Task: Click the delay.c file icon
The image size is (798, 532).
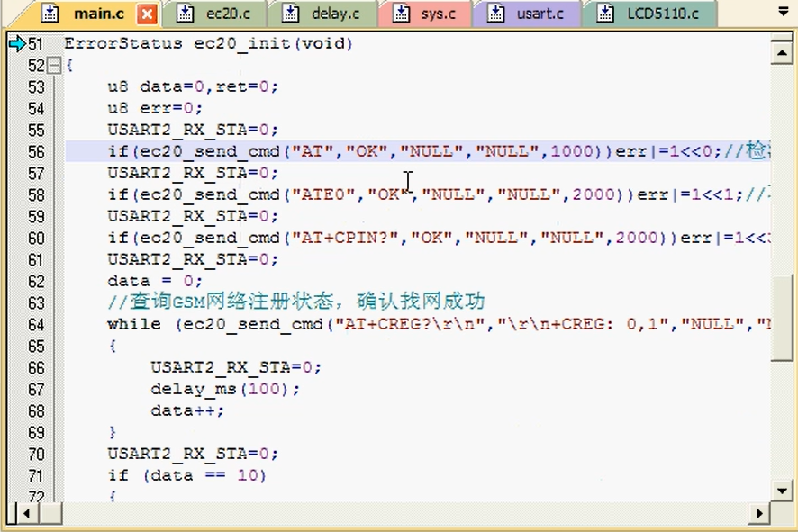Action: (x=291, y=14)
